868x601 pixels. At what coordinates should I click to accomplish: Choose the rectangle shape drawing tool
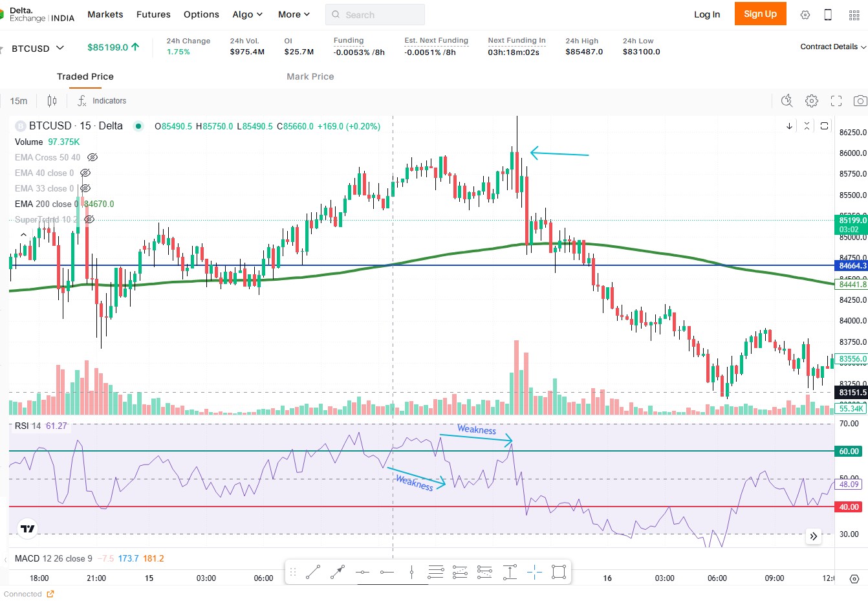[558, 572]
